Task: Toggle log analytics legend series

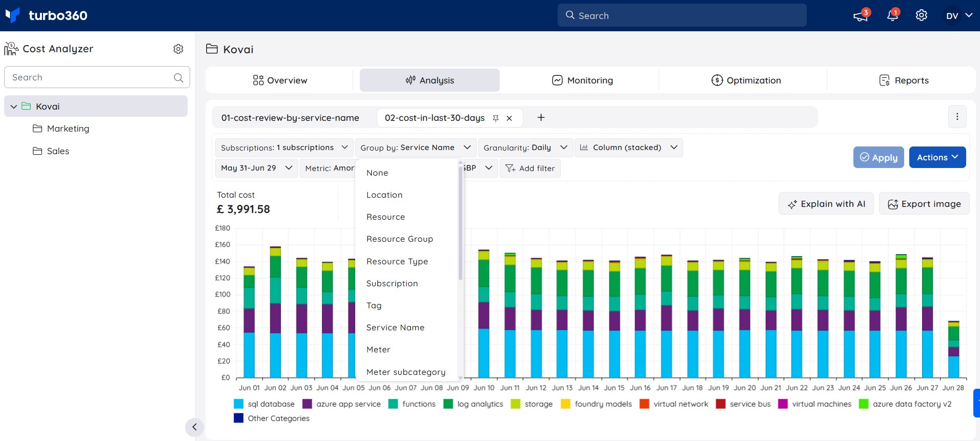Action: (x=473, y=404)
